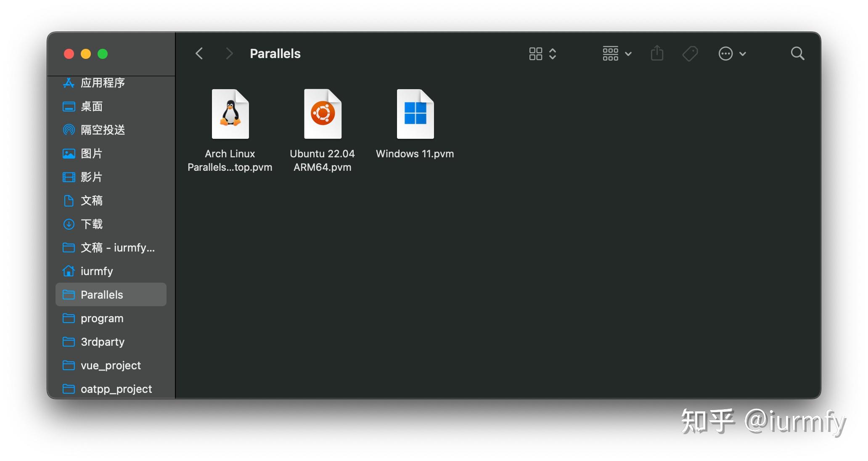Click the Search magnifier icon
868x461 pixels.
coord(797,53)
